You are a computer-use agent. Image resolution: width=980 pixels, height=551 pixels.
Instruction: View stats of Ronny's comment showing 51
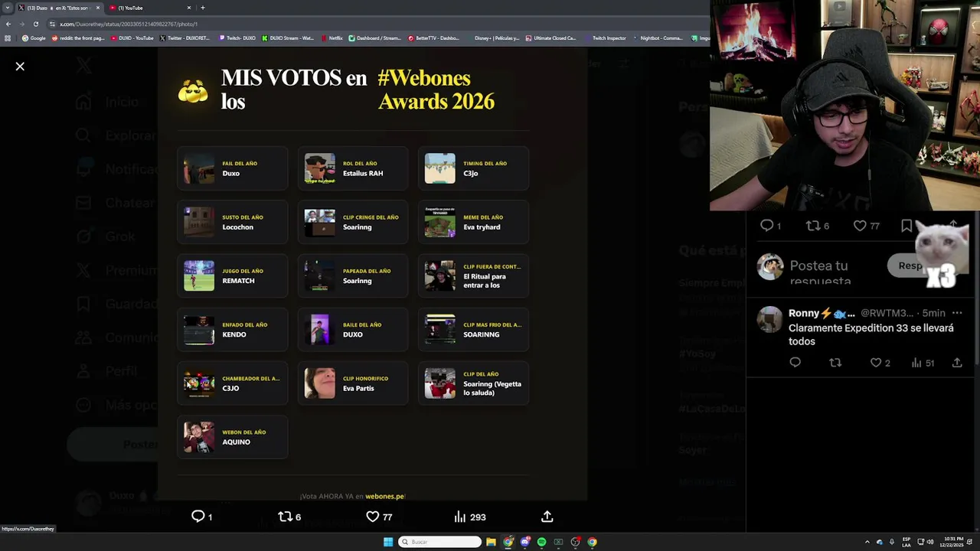tap(916, 363)
